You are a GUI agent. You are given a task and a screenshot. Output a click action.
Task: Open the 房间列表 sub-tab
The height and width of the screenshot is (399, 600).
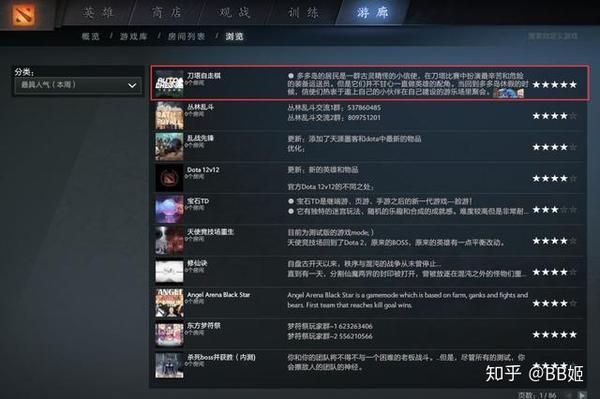[186, 36]
